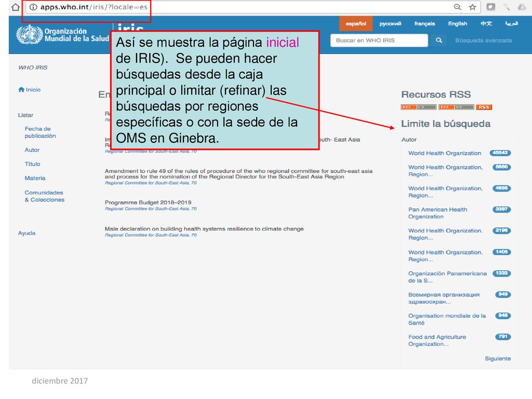Click the RSS 1.0 feed badge

[418, 107]
